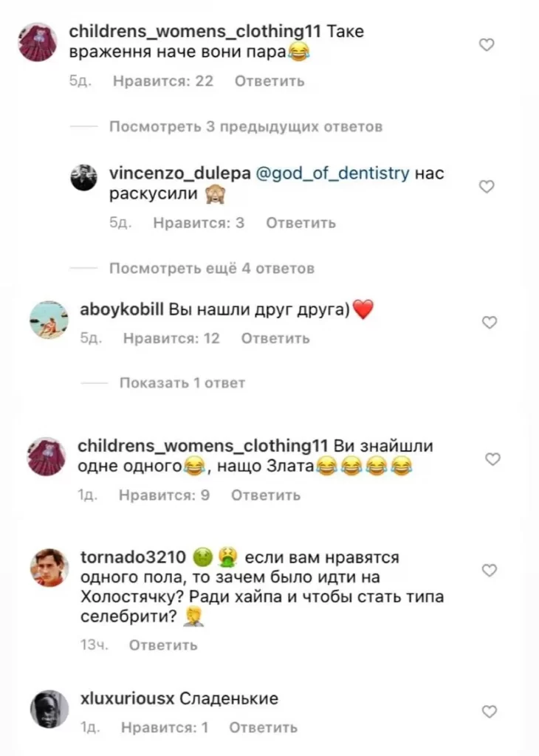Screen dimensions: 539x756
Task: Like the 'Ви знайшли одне одного' comment
Action: tap(492, 459)
